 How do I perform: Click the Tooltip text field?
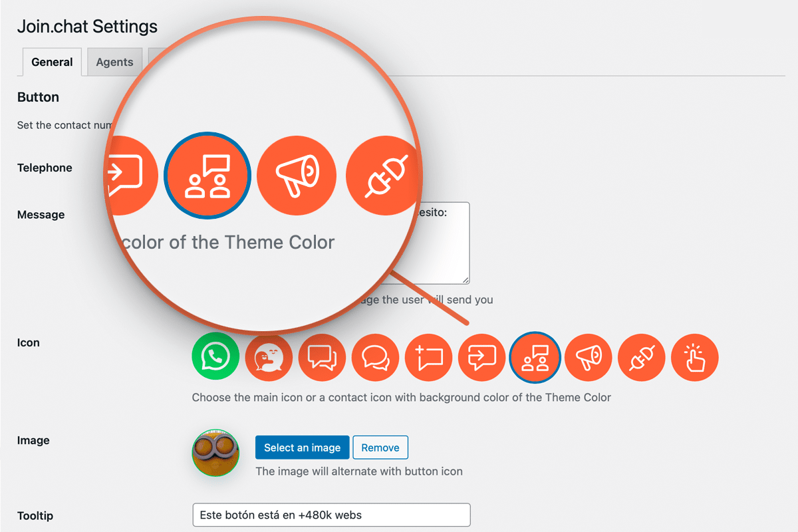[331, 515]
